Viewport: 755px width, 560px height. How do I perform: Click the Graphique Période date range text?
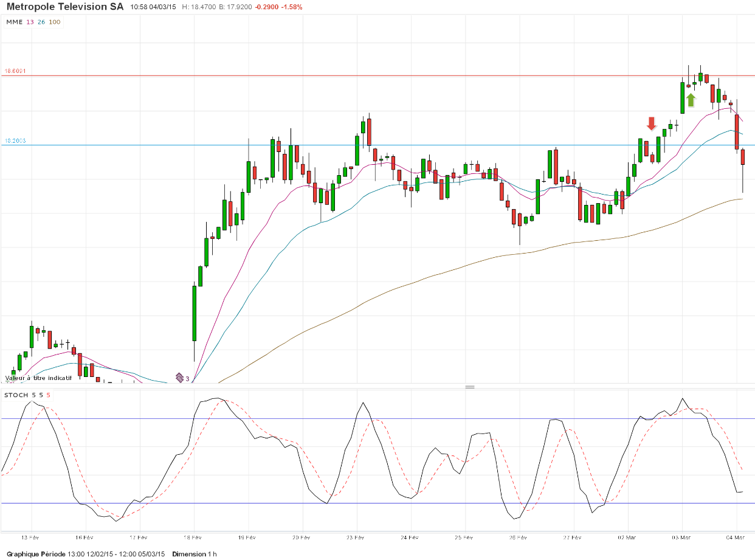(x=85, y=554)
